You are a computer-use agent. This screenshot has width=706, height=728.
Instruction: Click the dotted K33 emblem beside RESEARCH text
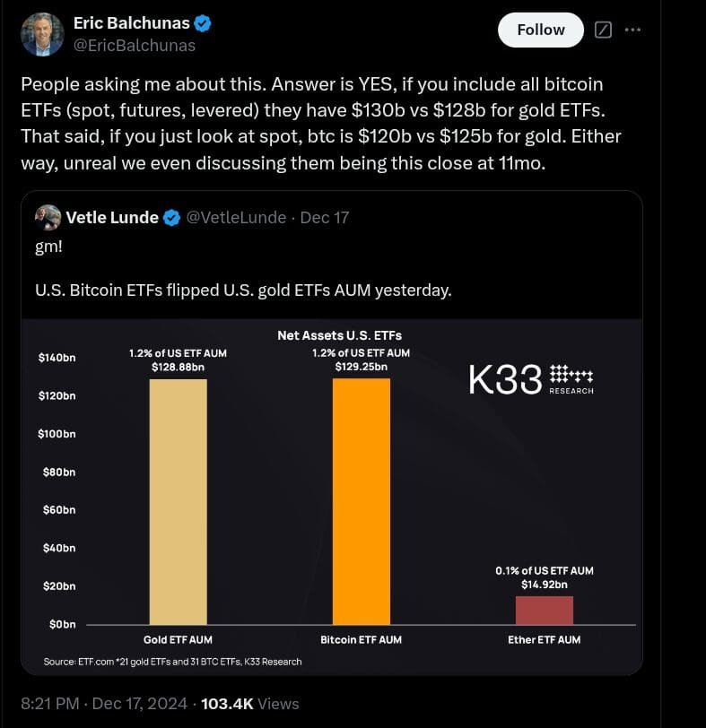pos(571,374)
